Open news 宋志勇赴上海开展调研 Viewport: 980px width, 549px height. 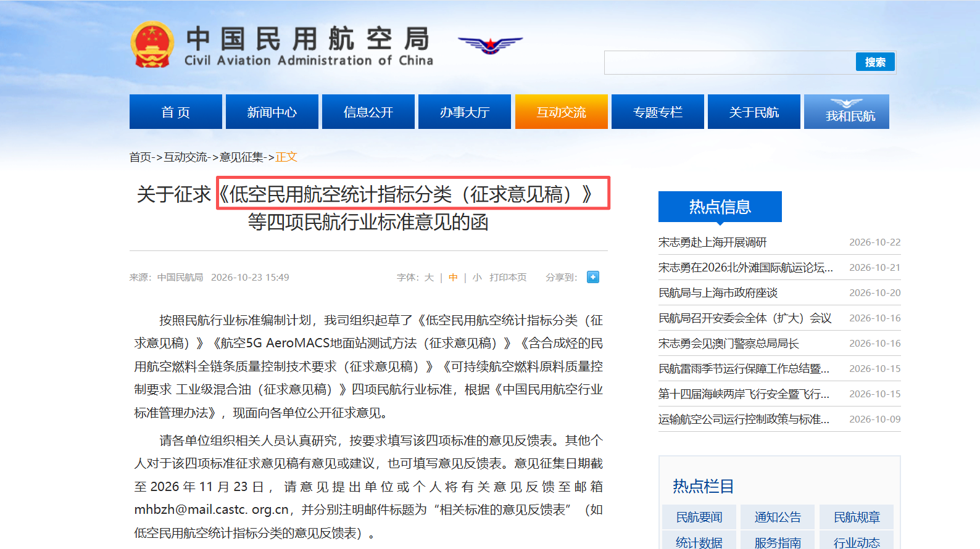pos(712,242)
